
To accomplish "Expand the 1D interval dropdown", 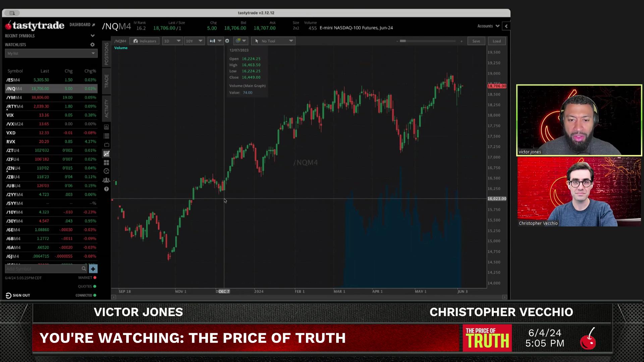I will pos(172,41).
